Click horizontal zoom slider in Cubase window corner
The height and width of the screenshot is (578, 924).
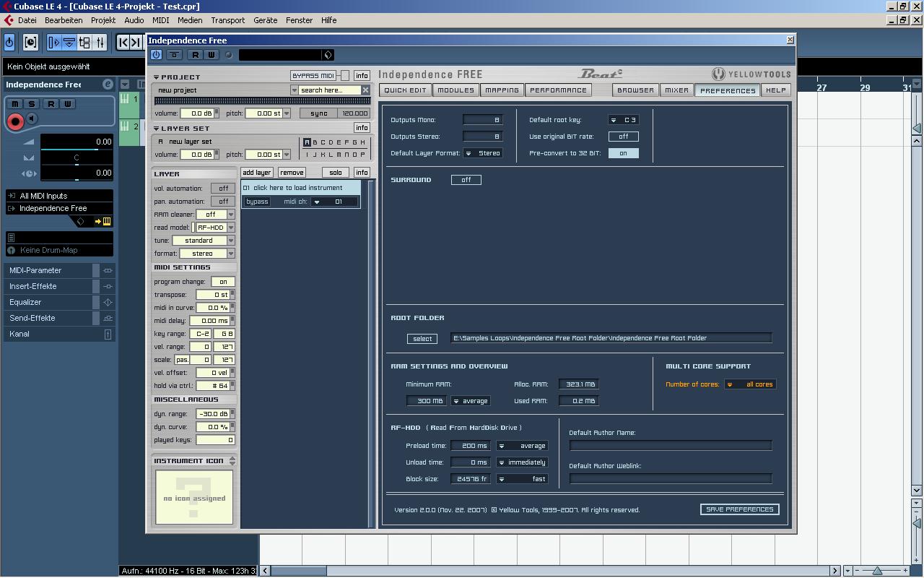click(877, 571)
